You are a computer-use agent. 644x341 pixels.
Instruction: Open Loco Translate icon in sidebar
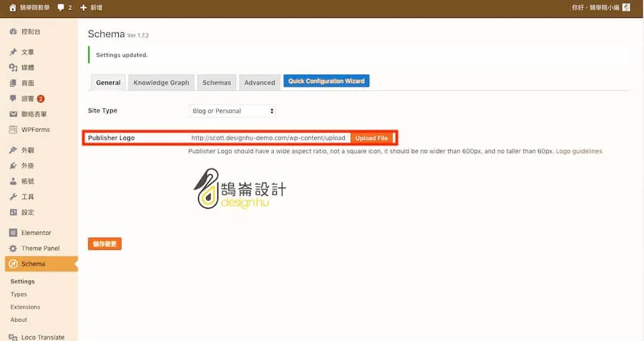13,337
